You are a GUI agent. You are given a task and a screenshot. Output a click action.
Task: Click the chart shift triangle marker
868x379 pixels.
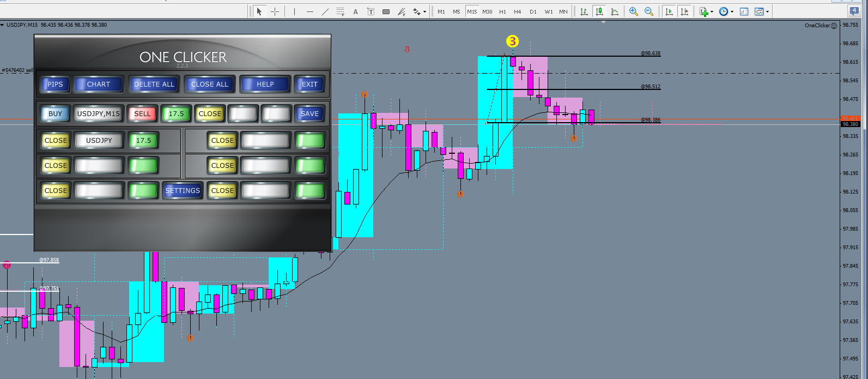click(603, 22)
